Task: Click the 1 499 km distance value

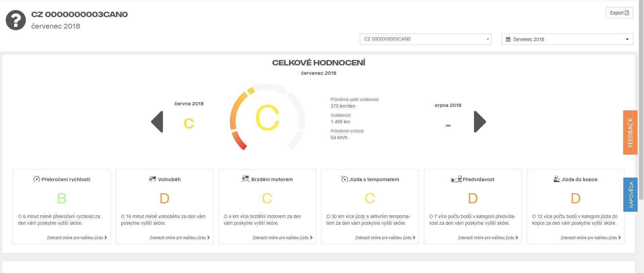Action: click(340, 122)
